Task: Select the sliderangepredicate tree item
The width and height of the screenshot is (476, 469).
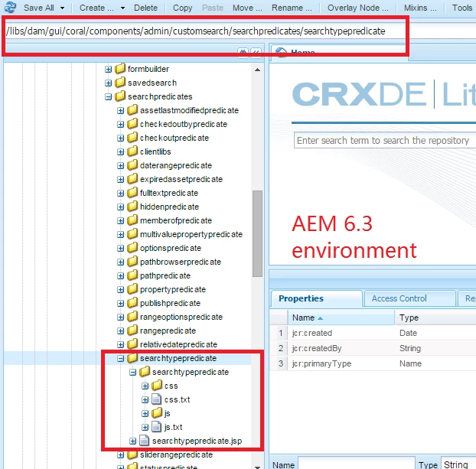Action: click(176, 454)
